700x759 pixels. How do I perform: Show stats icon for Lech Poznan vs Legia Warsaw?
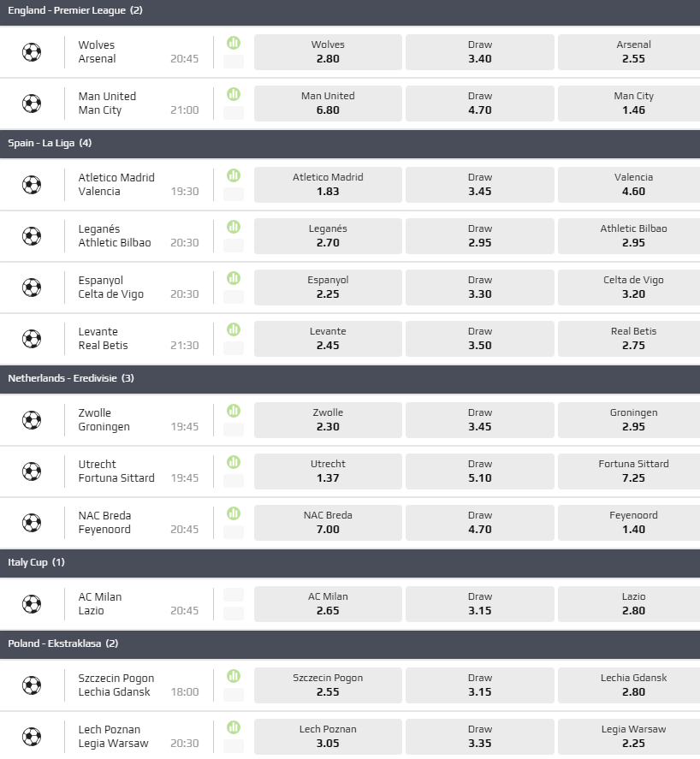click(x=234, y=727)
